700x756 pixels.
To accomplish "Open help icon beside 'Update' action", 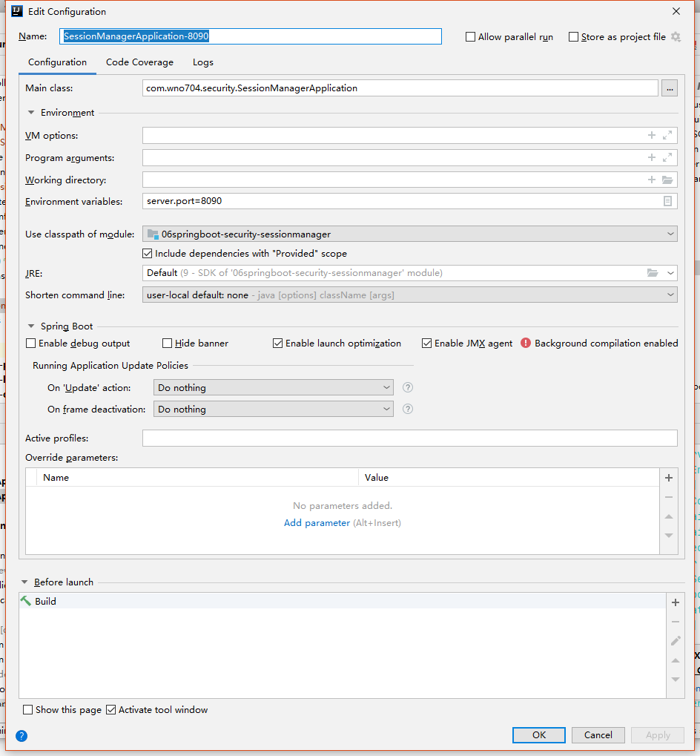I will pos(407,387).
